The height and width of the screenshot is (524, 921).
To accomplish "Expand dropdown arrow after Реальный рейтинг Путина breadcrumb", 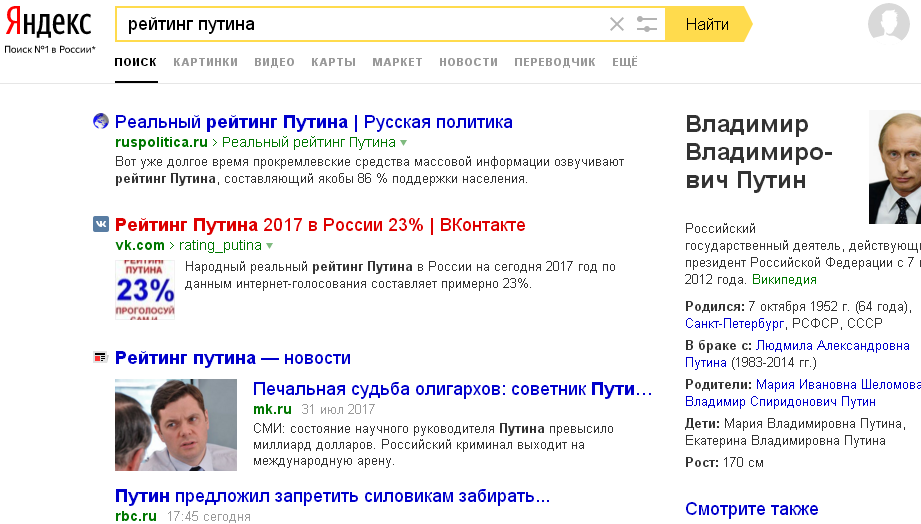I will pos(404,143).
